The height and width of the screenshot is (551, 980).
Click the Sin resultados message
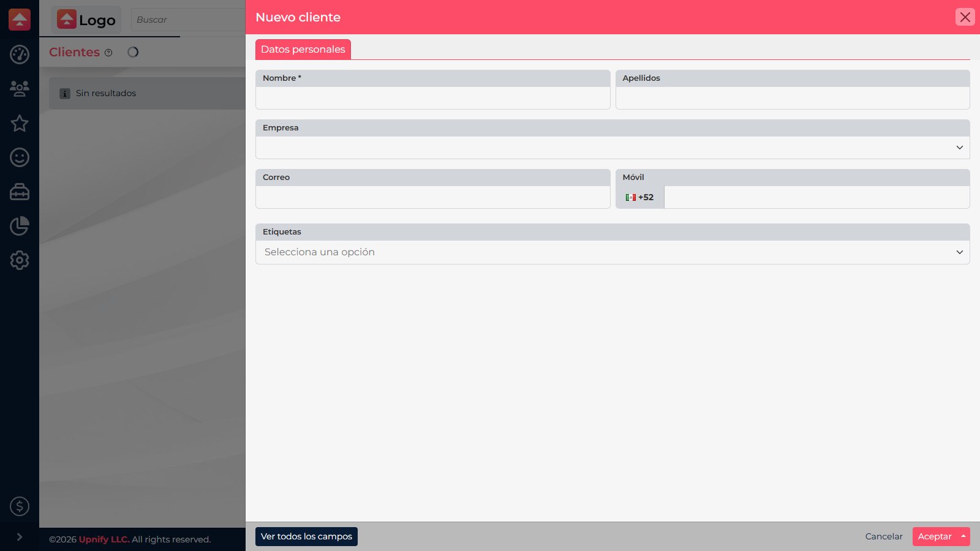pyautogui.click(x=106, y=93)
